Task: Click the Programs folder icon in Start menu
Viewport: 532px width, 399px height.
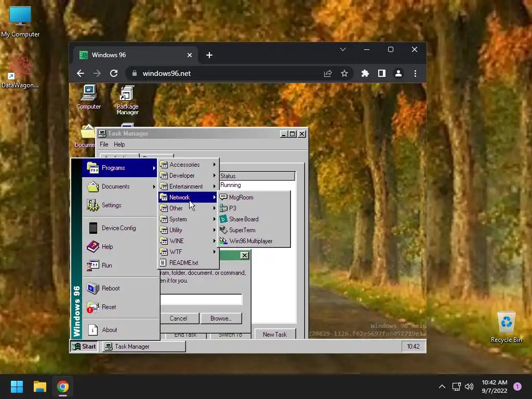Action: coord(92,168)
